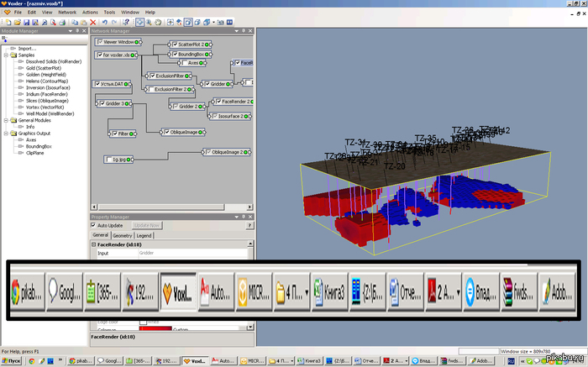Select the Pan hand tool
The image size is (588, 367).
coord(160,22)
